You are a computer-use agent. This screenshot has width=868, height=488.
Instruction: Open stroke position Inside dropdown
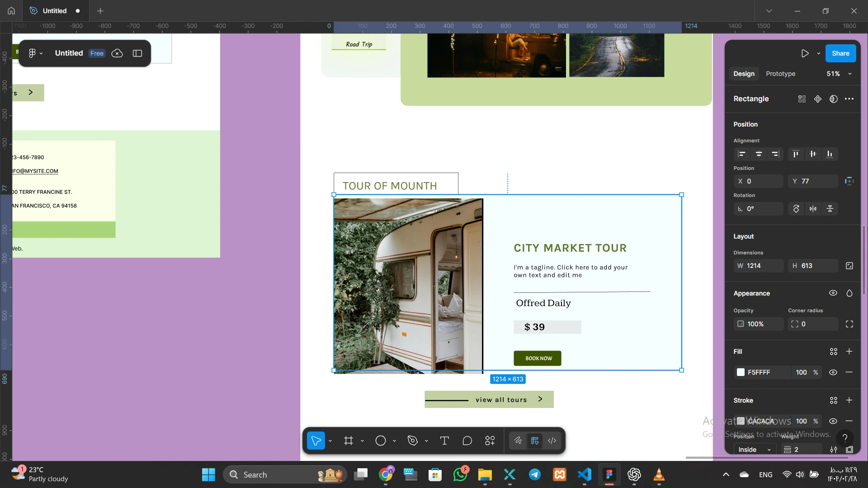[x=754, y=450]
